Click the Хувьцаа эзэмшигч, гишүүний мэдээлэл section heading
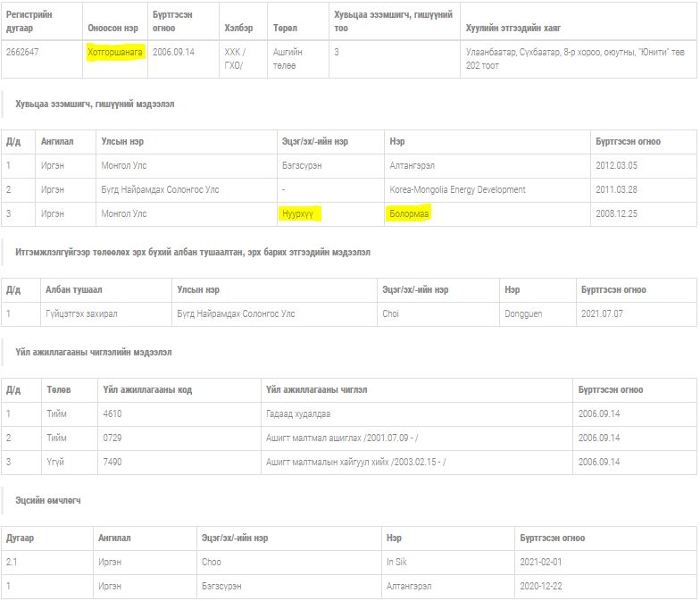Screen dimensions: 700x601 click(95, 104)
